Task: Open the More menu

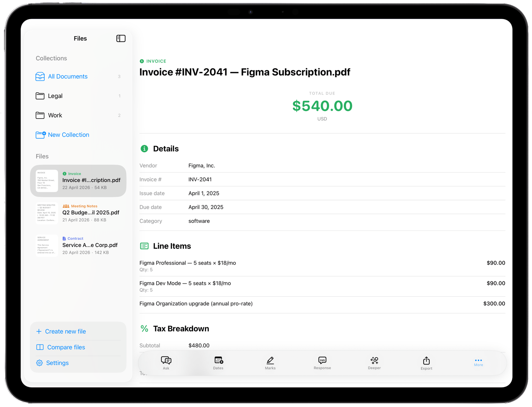Action: click(x=478, y=362)
